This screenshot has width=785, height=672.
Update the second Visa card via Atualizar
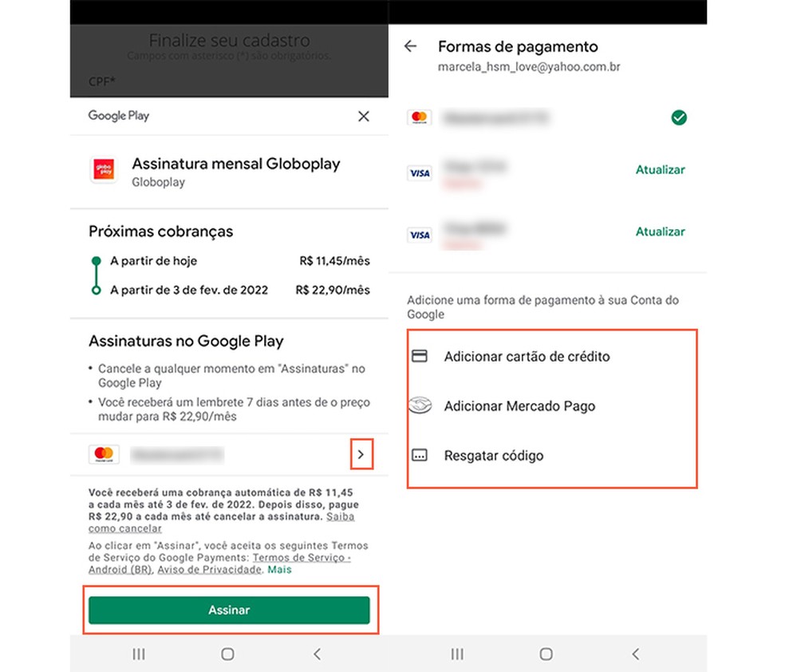(x=660, y=231)
